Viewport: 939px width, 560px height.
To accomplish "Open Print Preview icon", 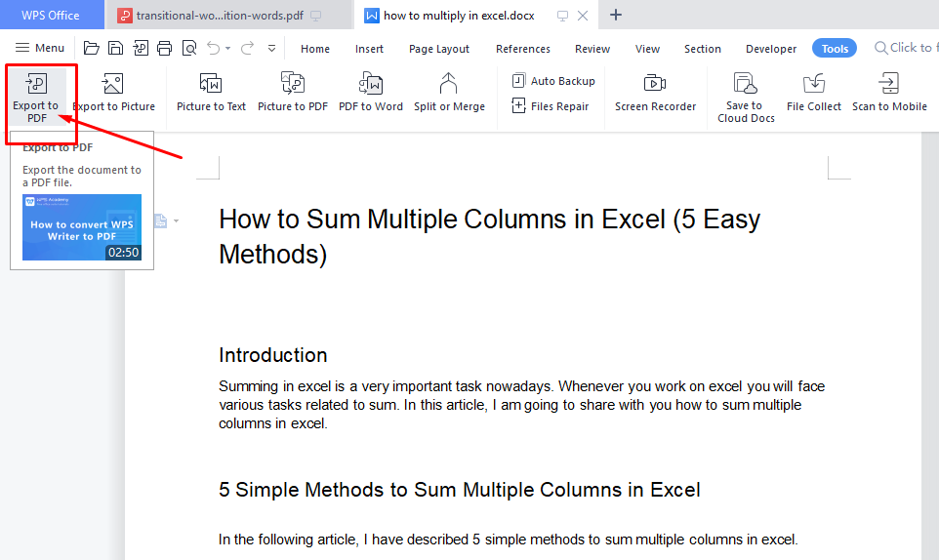I will 189,48.
